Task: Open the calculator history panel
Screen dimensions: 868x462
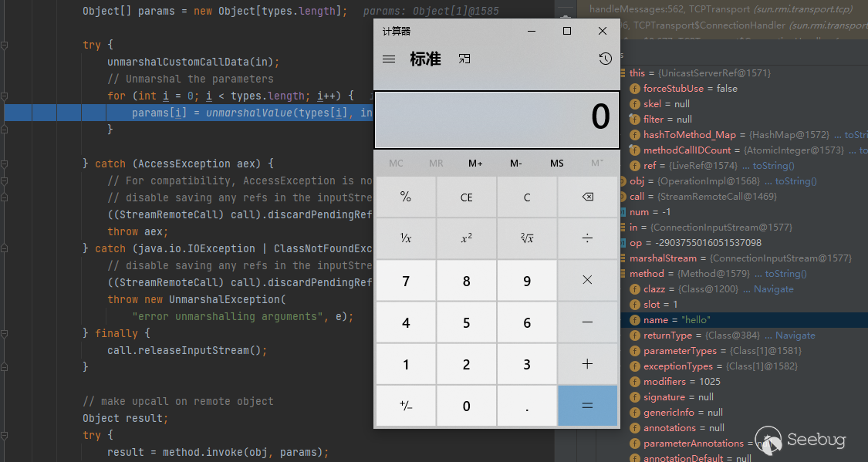Action: click(605, 59)
